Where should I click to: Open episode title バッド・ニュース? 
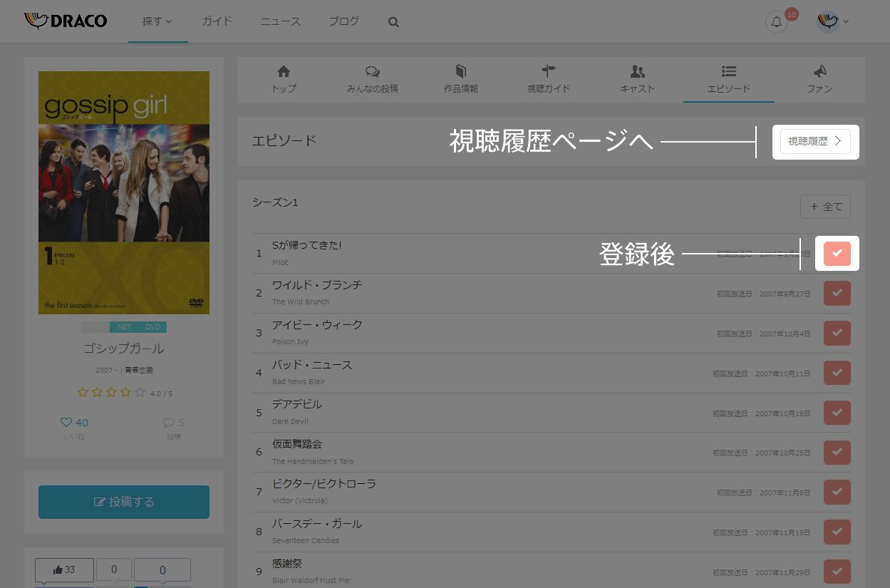[x=312, y=365]
